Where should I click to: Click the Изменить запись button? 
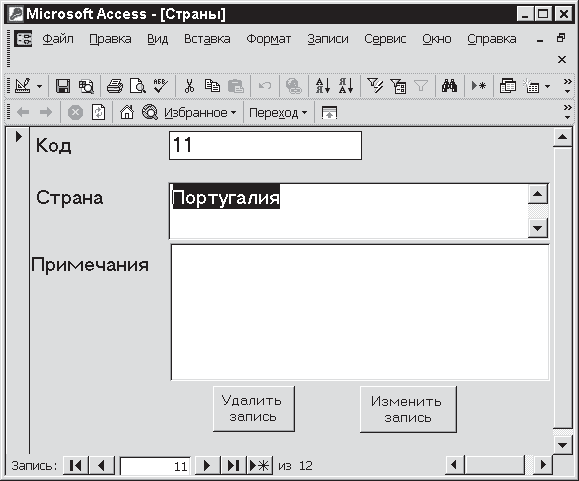point(408,409)
